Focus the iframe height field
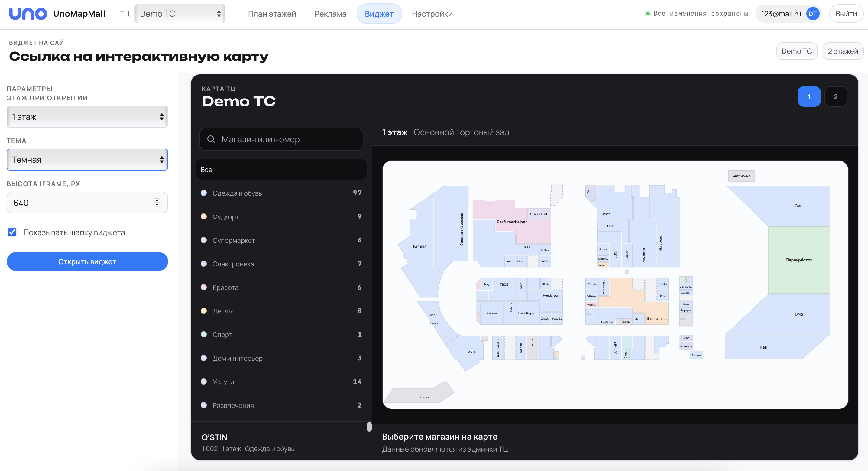 coord(87,203)
